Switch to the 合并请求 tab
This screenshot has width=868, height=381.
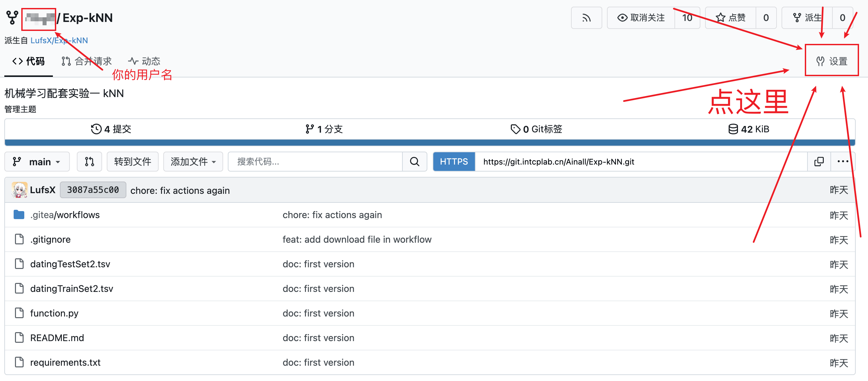tap(86, 61)
